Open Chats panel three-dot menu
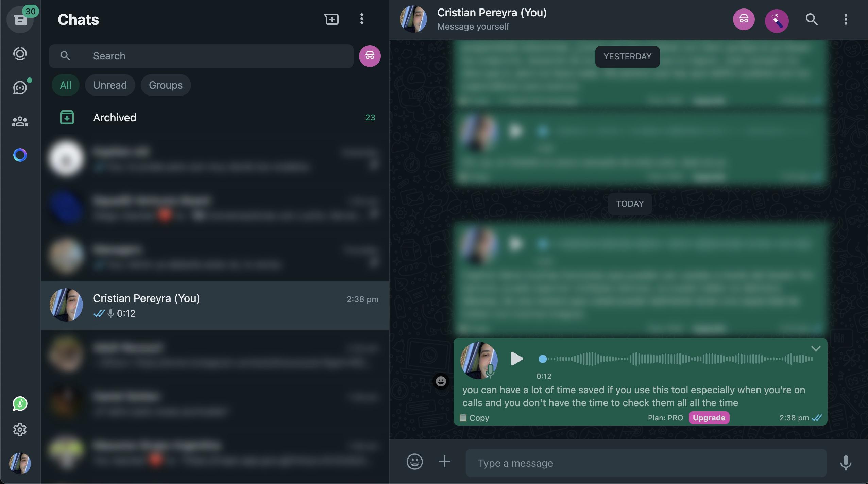This screenshot has width=868, height=484. click(361, 19)
